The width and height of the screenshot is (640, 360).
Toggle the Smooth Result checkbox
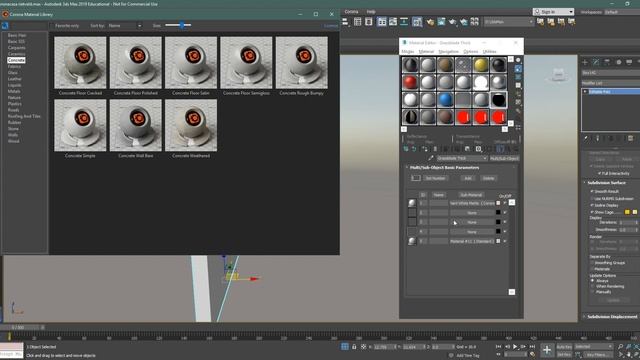pos(592,191)
